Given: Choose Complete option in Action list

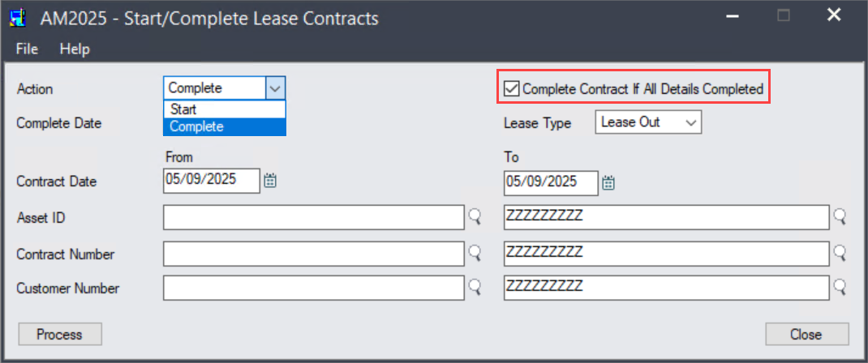Looking at the screenshot, I should click(x=225, y=126).
